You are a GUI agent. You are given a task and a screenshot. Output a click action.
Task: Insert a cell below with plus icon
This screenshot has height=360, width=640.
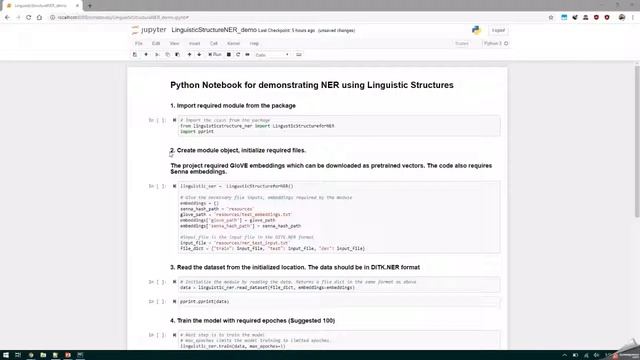[x=146, y=54]
